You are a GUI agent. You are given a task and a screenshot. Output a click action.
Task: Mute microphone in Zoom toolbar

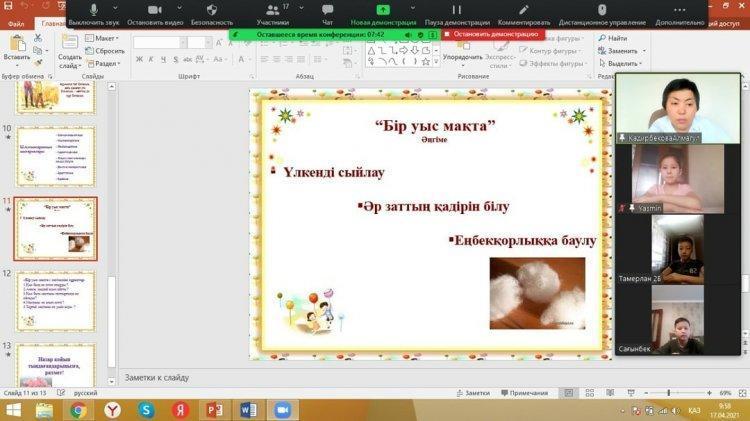(94, 14)
